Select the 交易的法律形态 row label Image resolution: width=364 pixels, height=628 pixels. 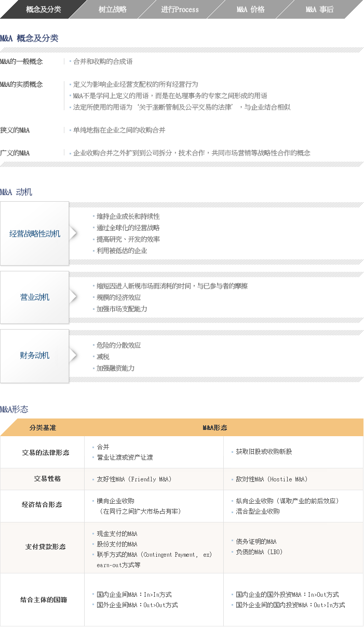coord(45,452)
